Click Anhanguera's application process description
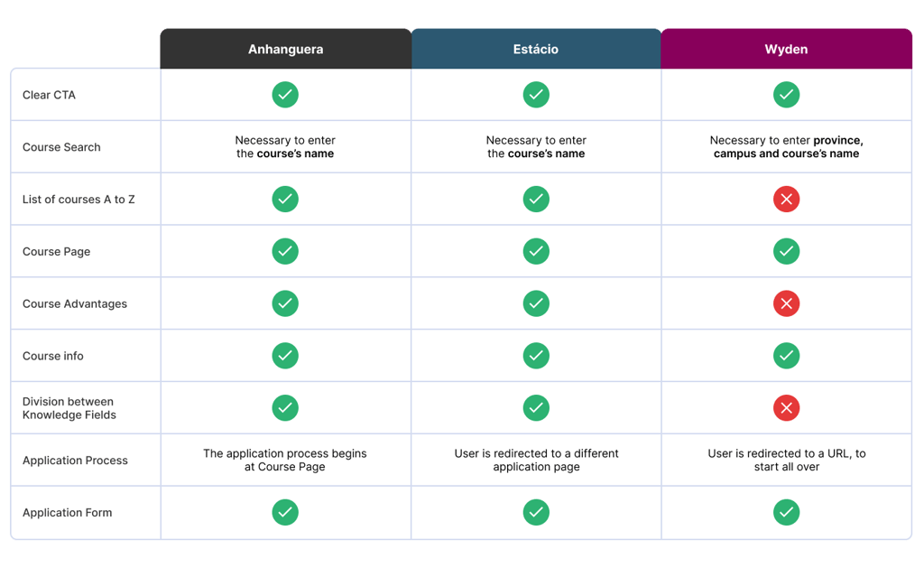Screen dimensions: 924x568 [x=285, y=461]
